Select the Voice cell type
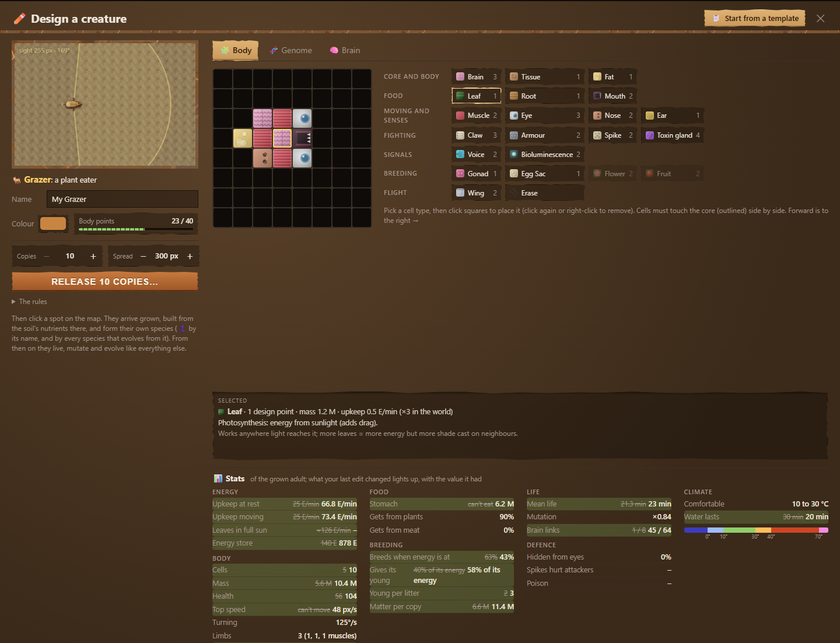Viewport: 840px width, 643px height. [476, 155]
